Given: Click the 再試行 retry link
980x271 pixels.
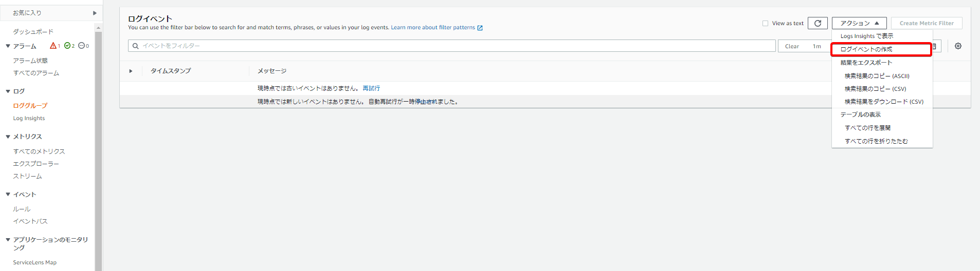Looking at the screenshot, I should click(x=371, y=88).
